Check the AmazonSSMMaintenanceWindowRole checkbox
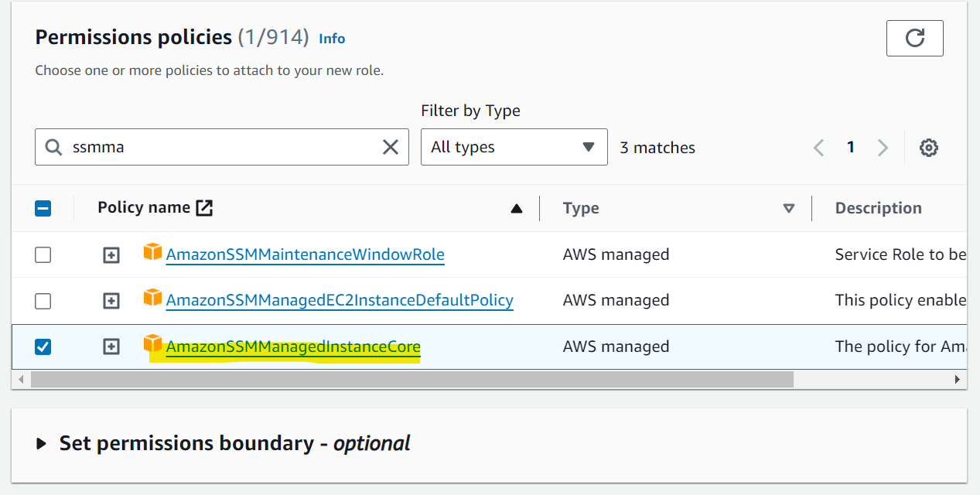The width and height of the screenshot is (980, 495). tap(43, 254)
